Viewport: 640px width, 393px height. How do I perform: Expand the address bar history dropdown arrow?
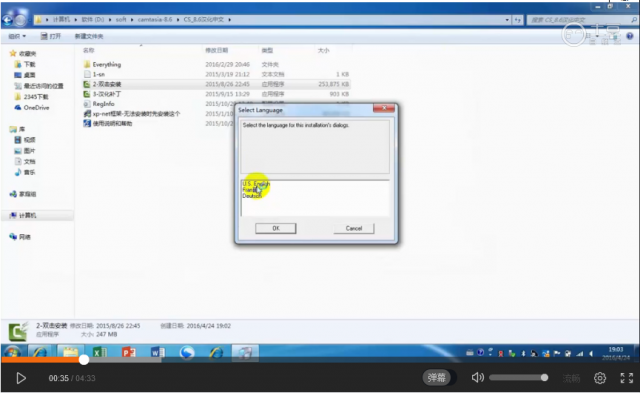click(x=507, y=20)
